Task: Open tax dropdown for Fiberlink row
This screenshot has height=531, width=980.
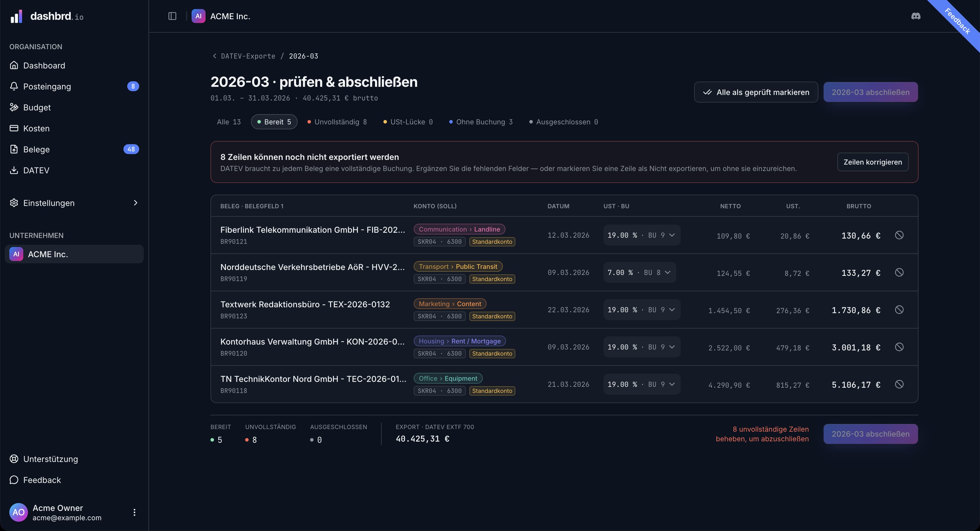Action: [x=642, y=235]
